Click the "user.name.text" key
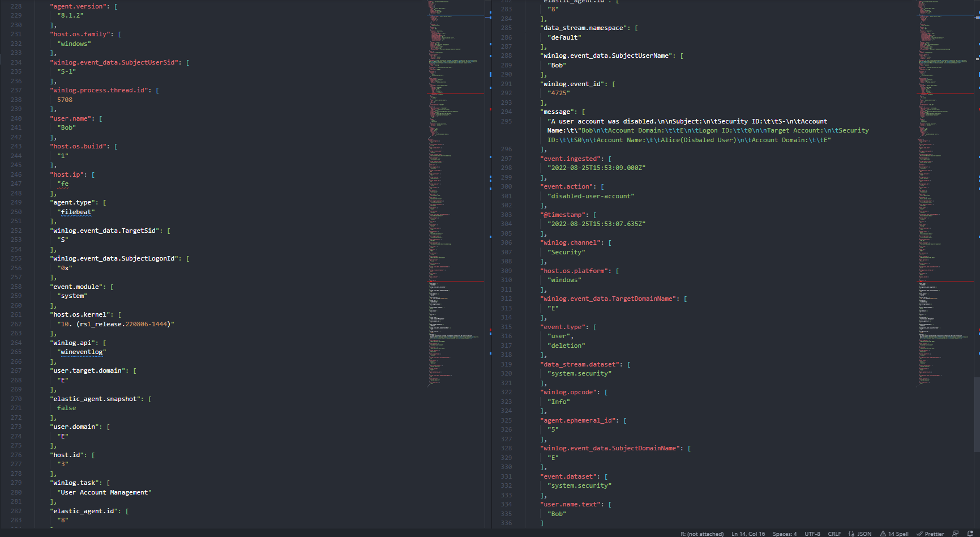This screenshot has height=537, width=980. pos(570,505)
